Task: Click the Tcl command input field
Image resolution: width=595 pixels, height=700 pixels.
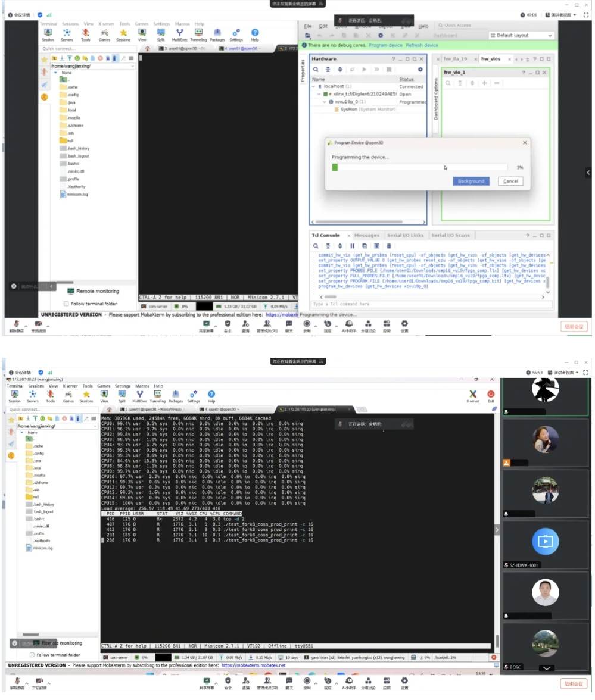Action: 431,304
